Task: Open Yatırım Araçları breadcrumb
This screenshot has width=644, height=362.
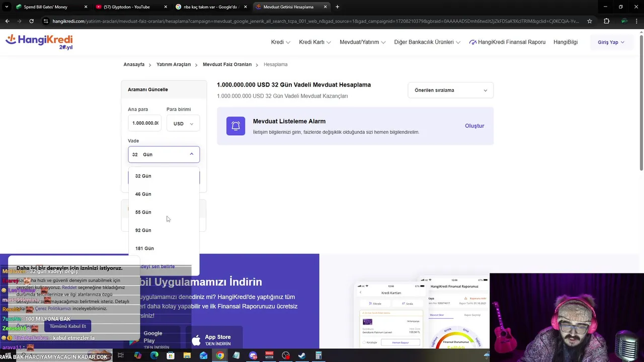Action: click(x=174, y=64)
